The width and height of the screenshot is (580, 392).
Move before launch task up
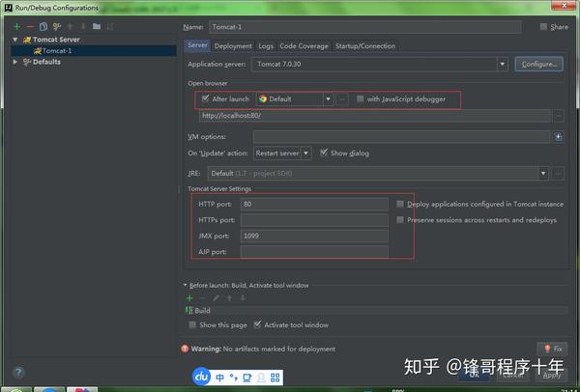click(x=229, y=297)
